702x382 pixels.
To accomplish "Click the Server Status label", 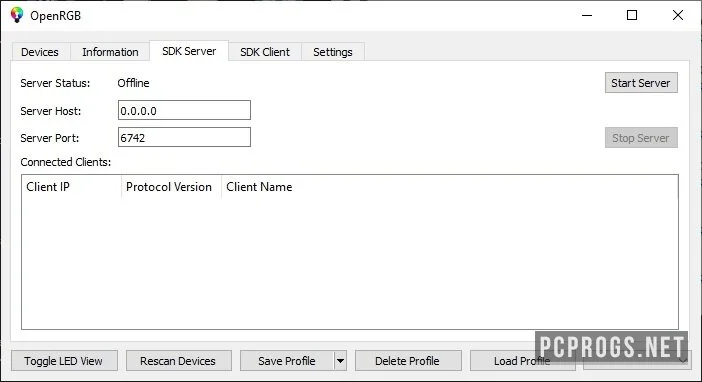I will tap(55, 83).
